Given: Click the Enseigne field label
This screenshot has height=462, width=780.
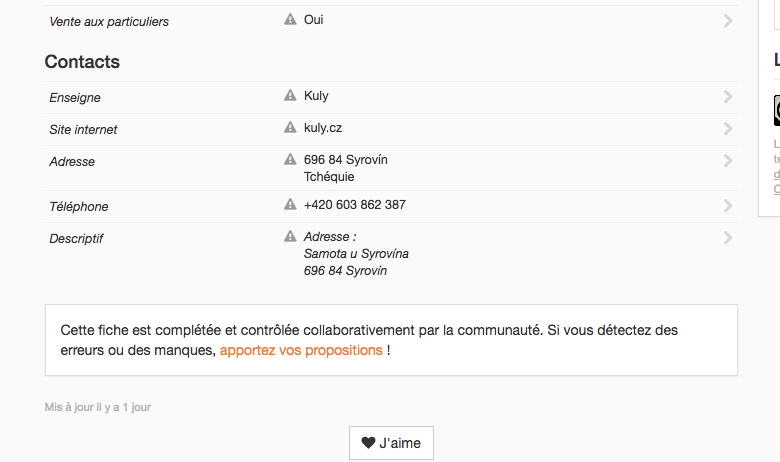Looking at the screenshot, I should pos(75,97).
